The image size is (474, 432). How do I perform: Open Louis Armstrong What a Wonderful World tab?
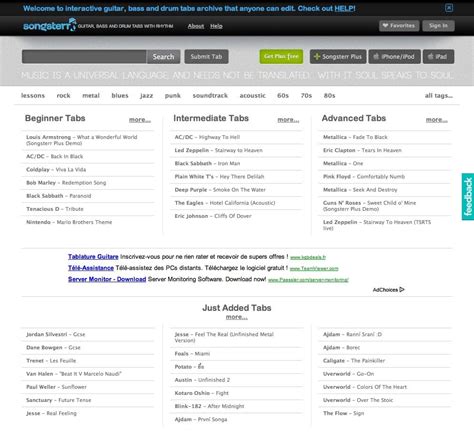tap(82, 140)
